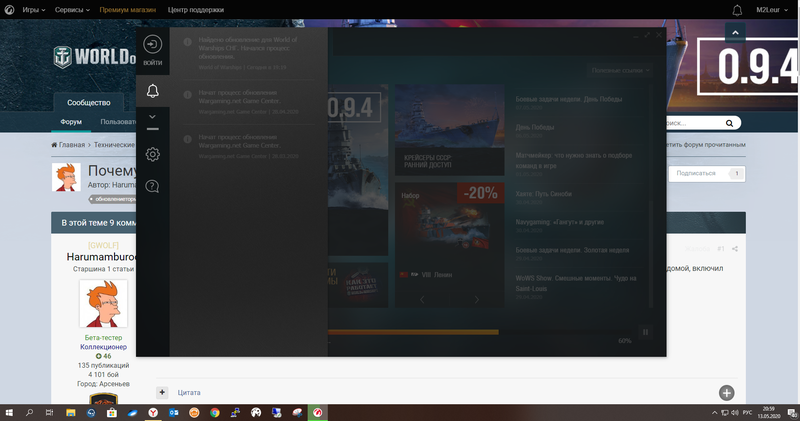
Task: Open news item Матчмейкер about team selection
Action: click(573, 160)
